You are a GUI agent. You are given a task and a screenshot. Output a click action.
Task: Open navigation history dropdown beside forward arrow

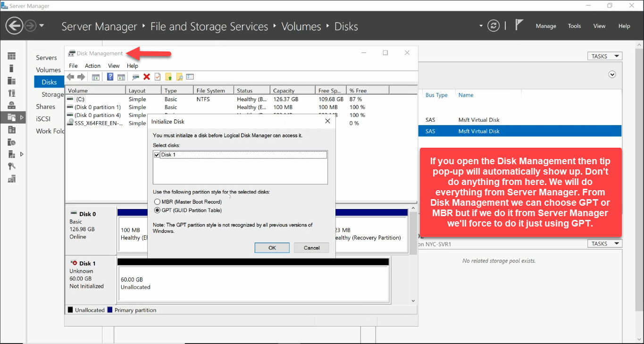coord(42,26)
